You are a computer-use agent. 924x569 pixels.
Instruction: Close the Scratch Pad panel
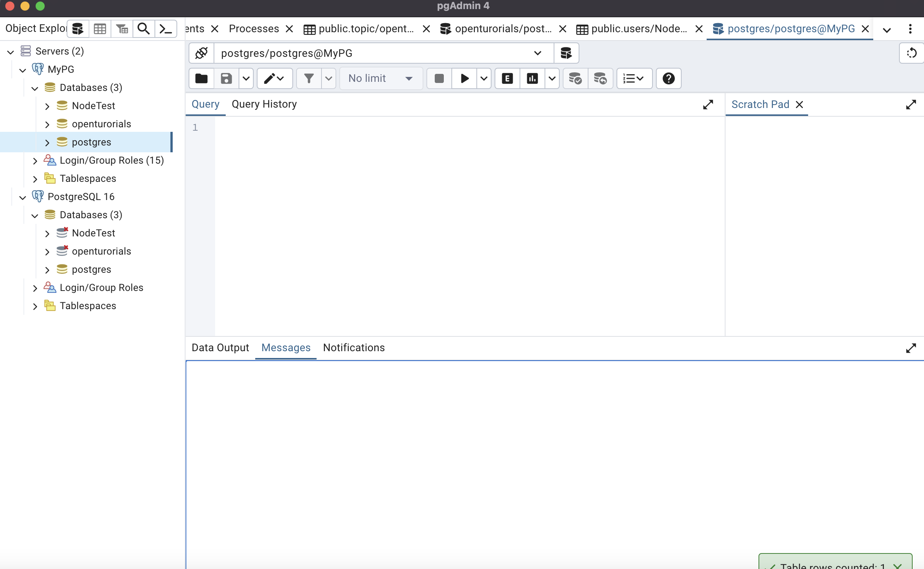(799, 105)
